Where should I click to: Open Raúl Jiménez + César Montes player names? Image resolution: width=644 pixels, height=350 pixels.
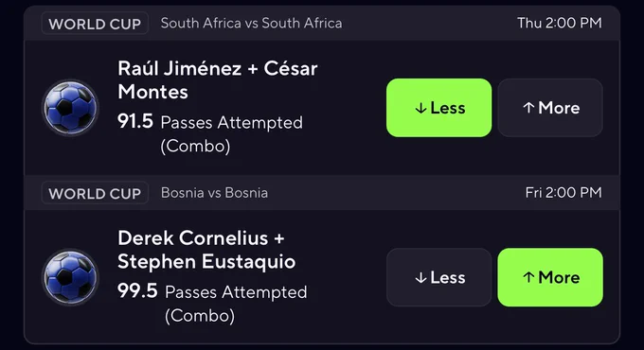tap(218, 79)
